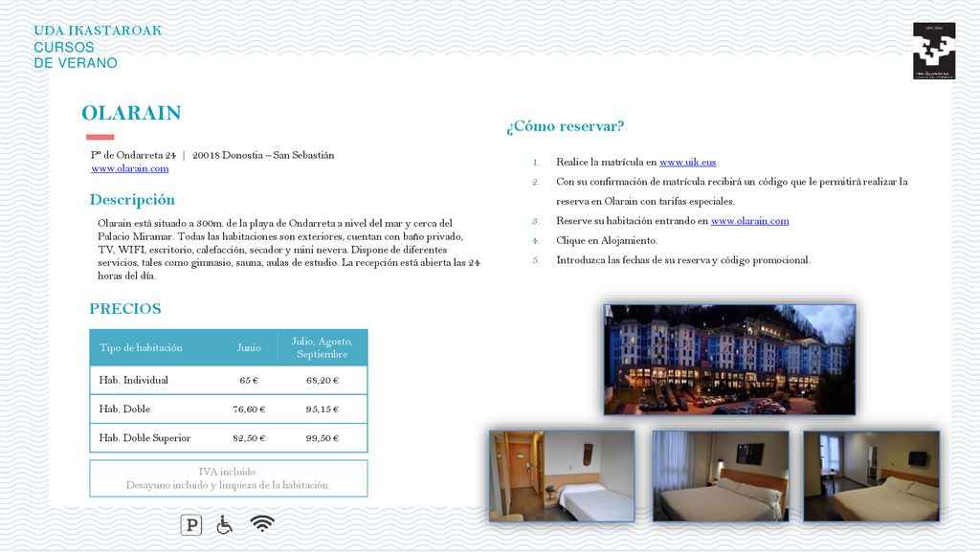This screenshot has width=980, height=552.
Task: Open www.olarain.com link in reservation step 3
Action: (x=749, y=221)
